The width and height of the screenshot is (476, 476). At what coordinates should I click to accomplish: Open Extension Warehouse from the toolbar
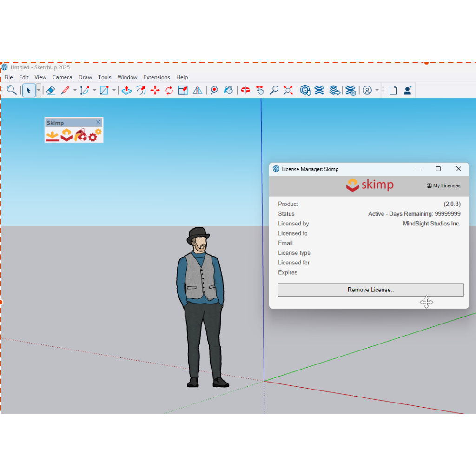[319, 90]
